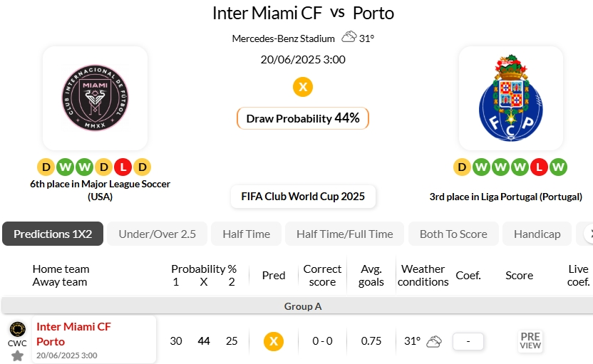The width and height of the screenshot is (593, 364).
Task: Click the cloudy weather icon beside Mercedes-Benz Stadium
Action: point(349,37)
